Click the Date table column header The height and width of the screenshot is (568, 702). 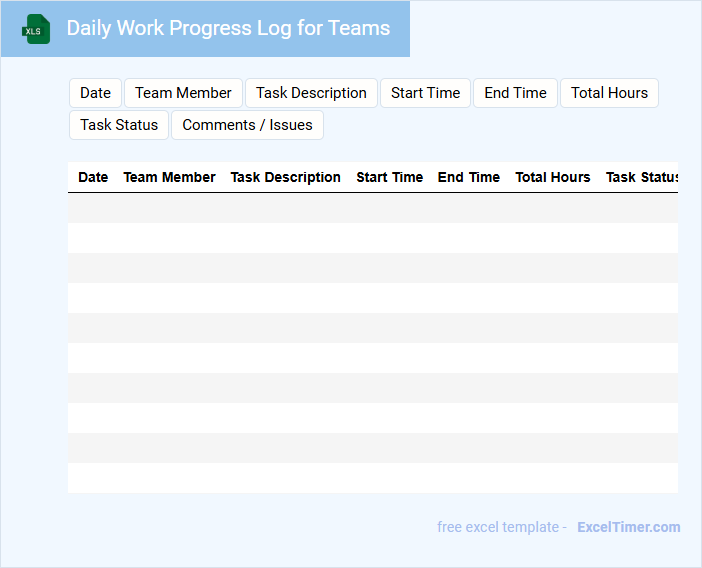[x=93, y=177]
